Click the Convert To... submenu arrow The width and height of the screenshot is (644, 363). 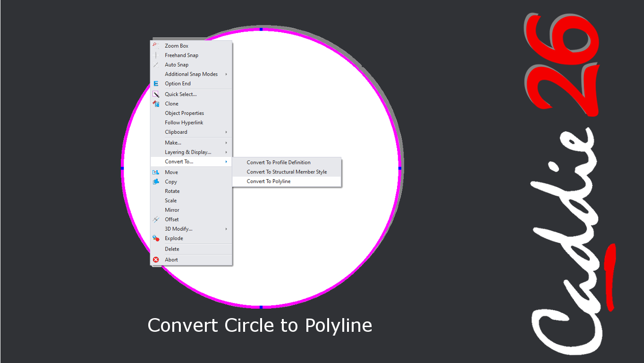tap(226, 162)
